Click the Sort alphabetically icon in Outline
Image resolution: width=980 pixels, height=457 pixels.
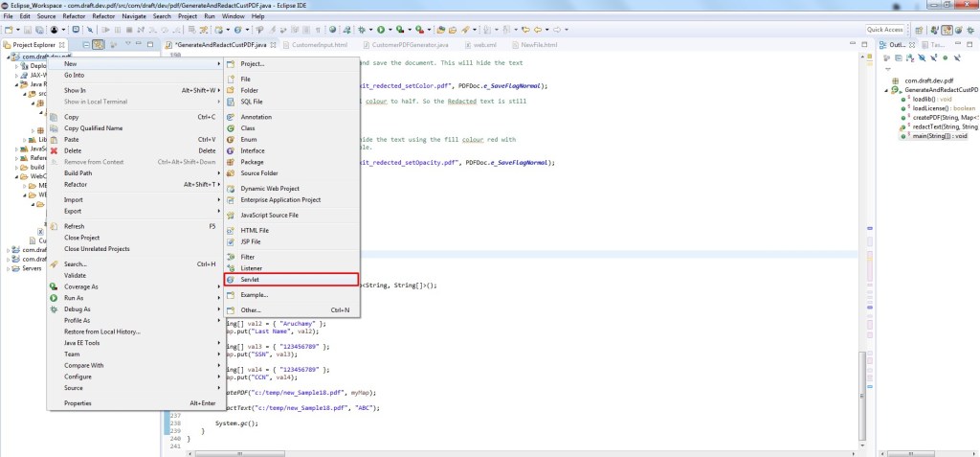click(x=909, y=57)
